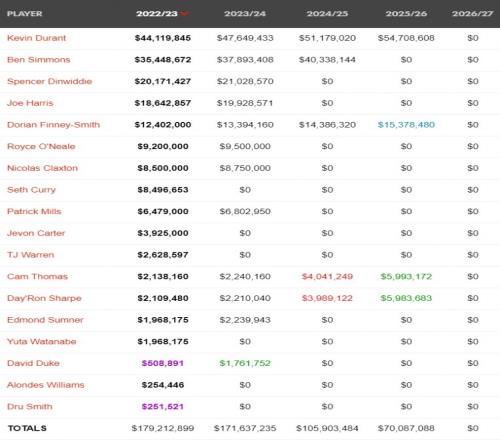Click Cam Thomas name link
The height and width of the screenshot is (440, 500).
(38, 276)
